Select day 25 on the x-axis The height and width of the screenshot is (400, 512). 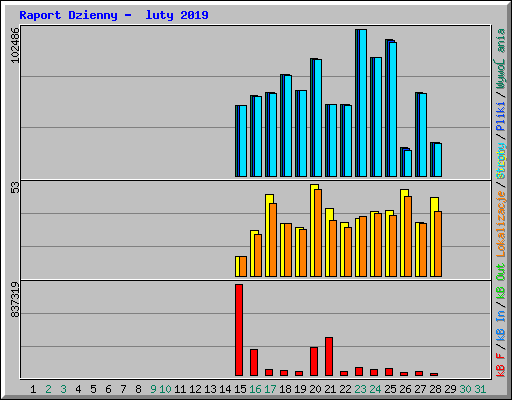[x=390, y=389]
